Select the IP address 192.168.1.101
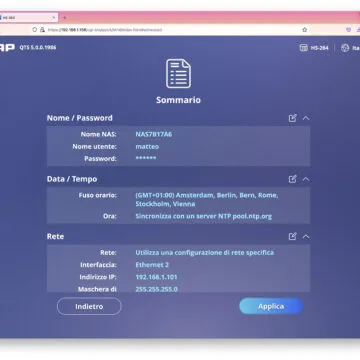 click(x=156, y=277)
